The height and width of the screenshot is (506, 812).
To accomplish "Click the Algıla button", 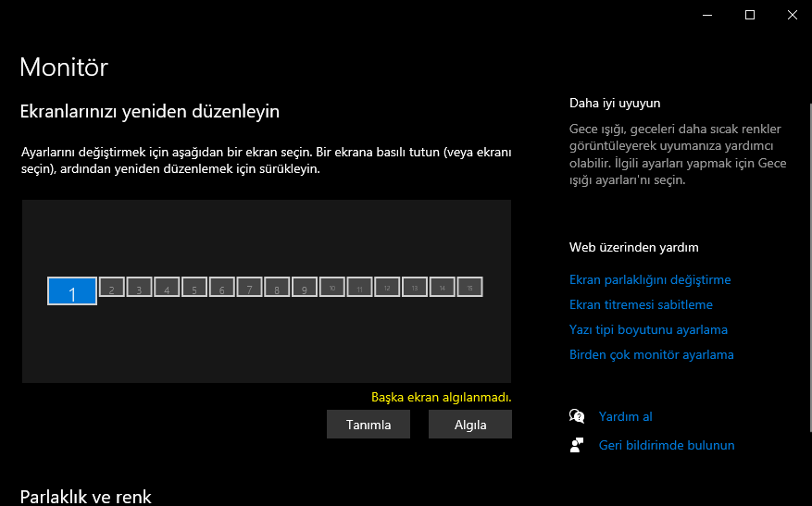I will 470,425.
